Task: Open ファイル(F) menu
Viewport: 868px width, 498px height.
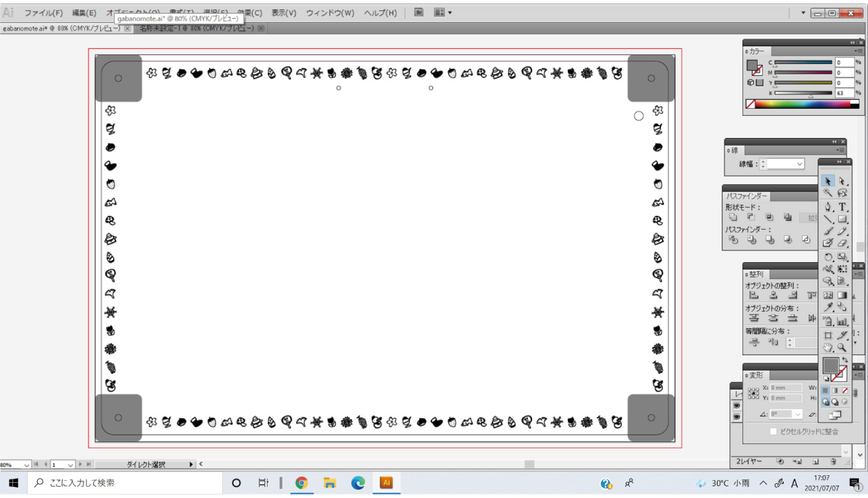Action: click(43, 13)
